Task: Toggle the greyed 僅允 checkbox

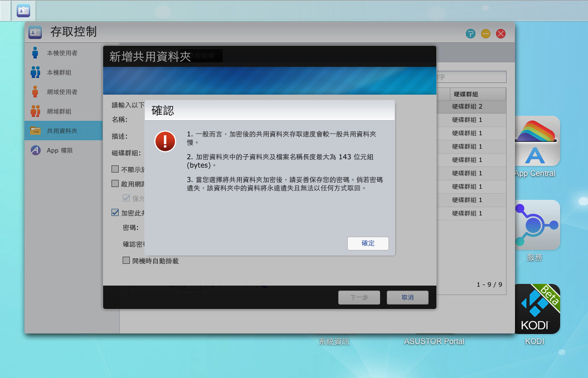Action: (x=127, y=198)
